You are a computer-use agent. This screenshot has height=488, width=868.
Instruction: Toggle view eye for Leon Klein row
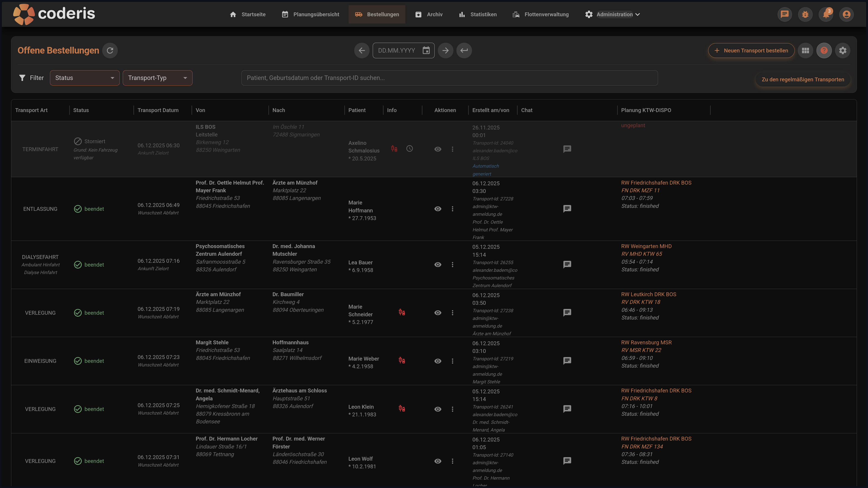438,409
